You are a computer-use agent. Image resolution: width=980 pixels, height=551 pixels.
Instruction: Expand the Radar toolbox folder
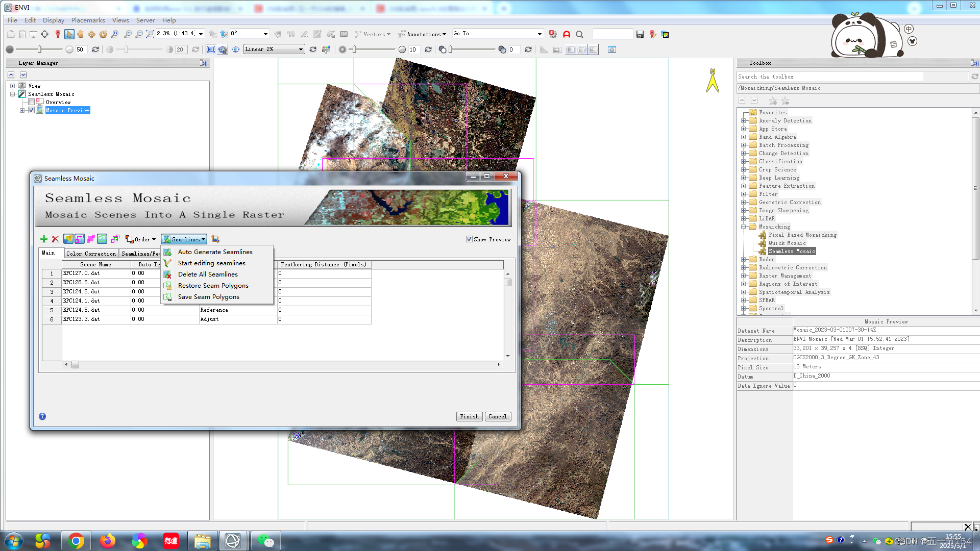click(x=744, y=259)
